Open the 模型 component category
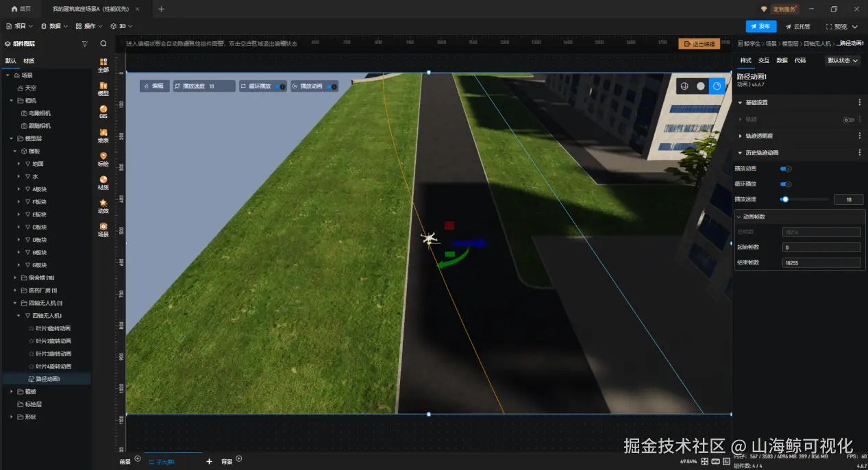Viewport: 868px width, 470px height. click(103, 88)
